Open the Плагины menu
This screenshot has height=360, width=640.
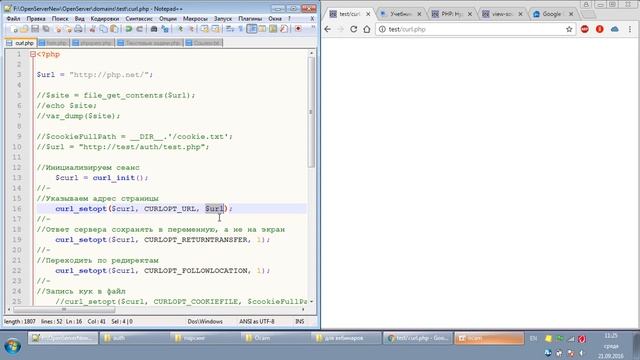click(250, 18)
